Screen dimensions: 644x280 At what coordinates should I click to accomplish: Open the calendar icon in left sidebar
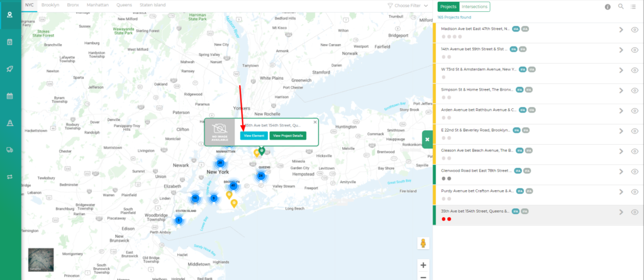[10, 96]
